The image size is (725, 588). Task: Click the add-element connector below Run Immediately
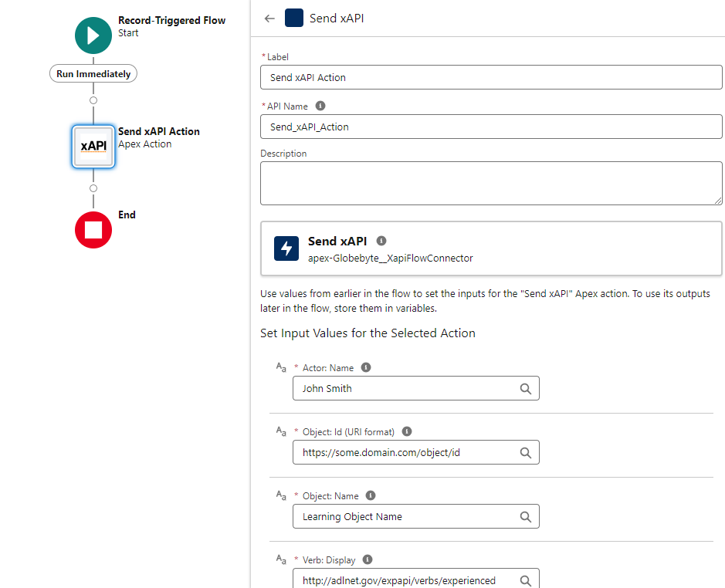click(93, 100)
